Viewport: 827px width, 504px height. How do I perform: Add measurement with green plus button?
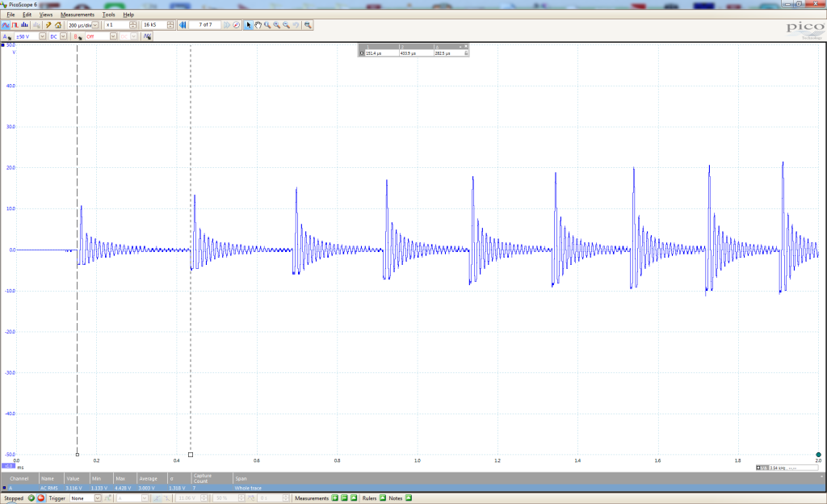(334, 498)
